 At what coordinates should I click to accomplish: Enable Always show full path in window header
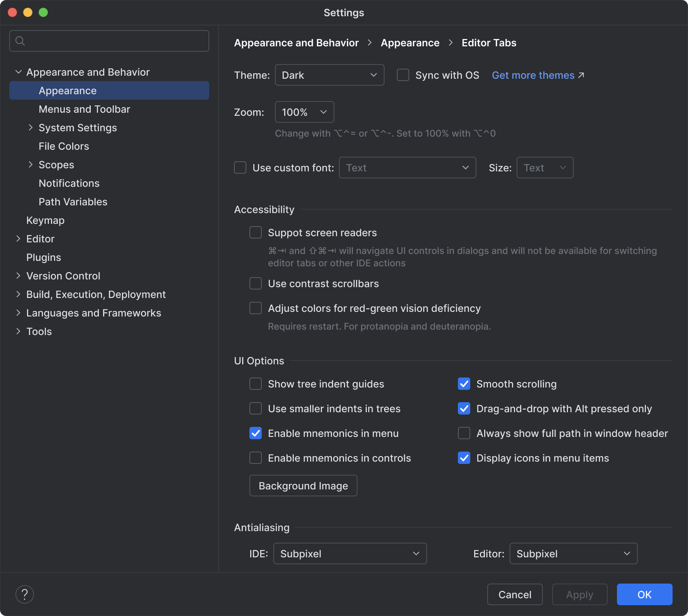coord(464,433)
